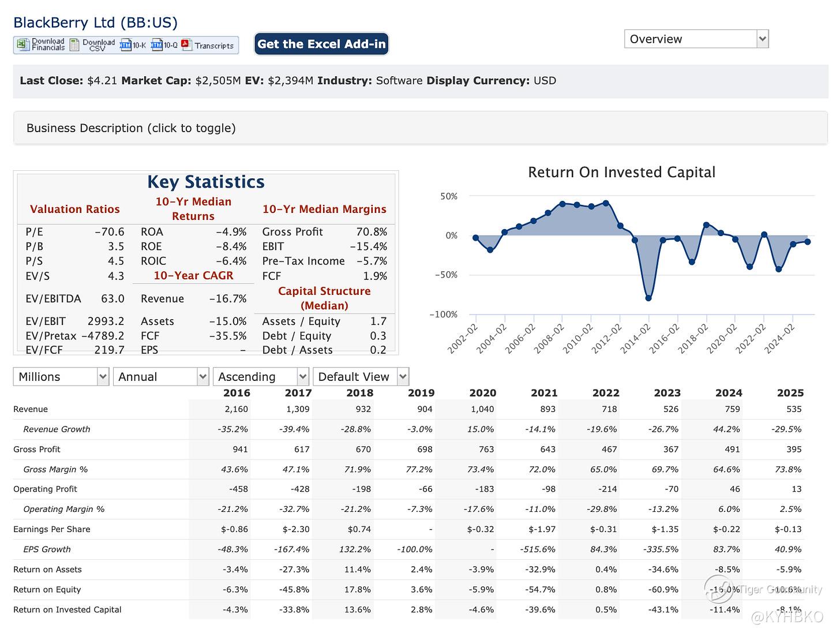Click the Return on Invested Capital row label

point(67,609)
